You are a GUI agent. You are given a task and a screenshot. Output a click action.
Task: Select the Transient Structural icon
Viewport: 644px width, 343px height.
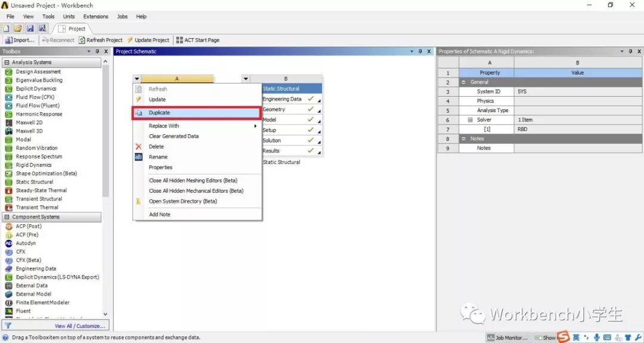[8, 199]
